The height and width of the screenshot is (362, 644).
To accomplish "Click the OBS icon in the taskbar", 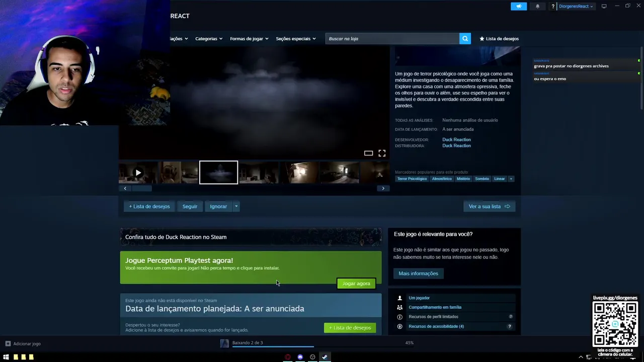I will [312, 357].
